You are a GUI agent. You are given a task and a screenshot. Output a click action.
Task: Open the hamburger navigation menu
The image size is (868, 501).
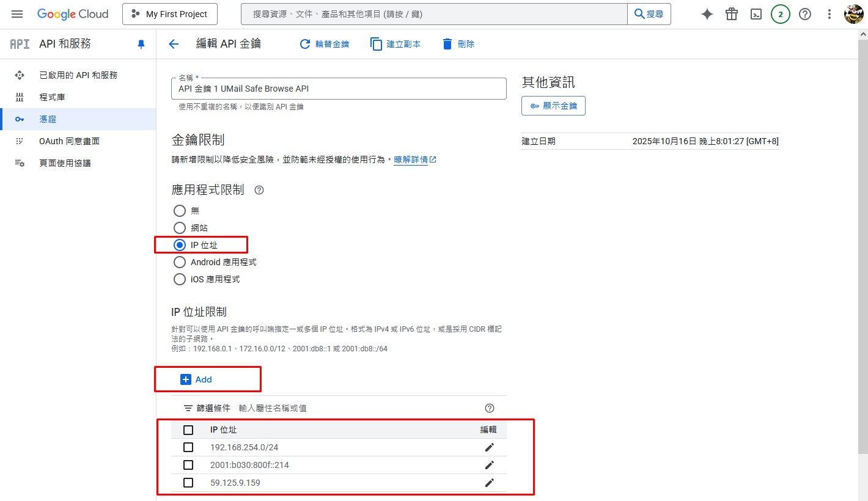click(x=17, y=14)
